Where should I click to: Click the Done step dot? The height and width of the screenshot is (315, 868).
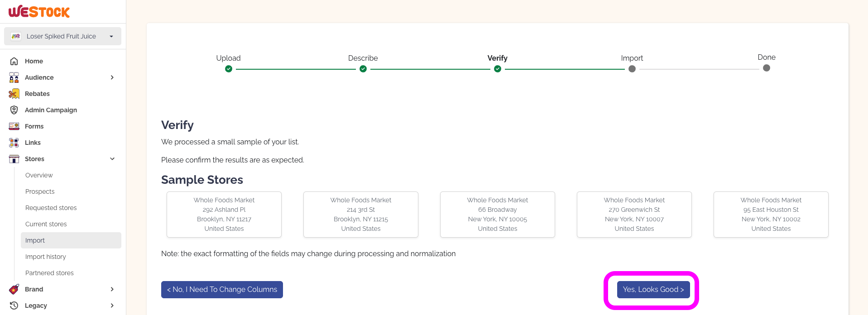tap(767, 68)
